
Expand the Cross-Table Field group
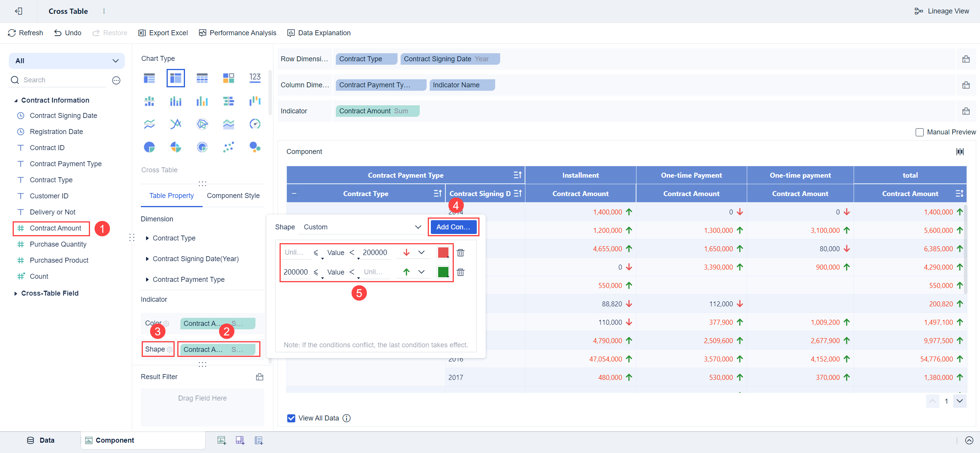coord(16,293)
